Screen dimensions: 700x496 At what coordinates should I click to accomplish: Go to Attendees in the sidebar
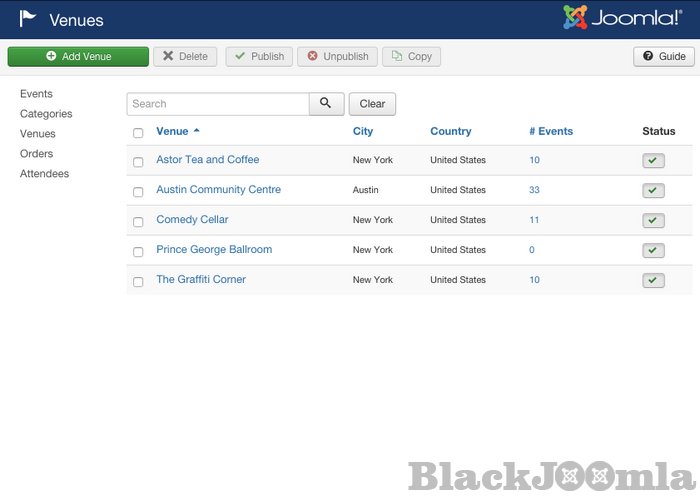pyautogui.click(x=44, y=174)
